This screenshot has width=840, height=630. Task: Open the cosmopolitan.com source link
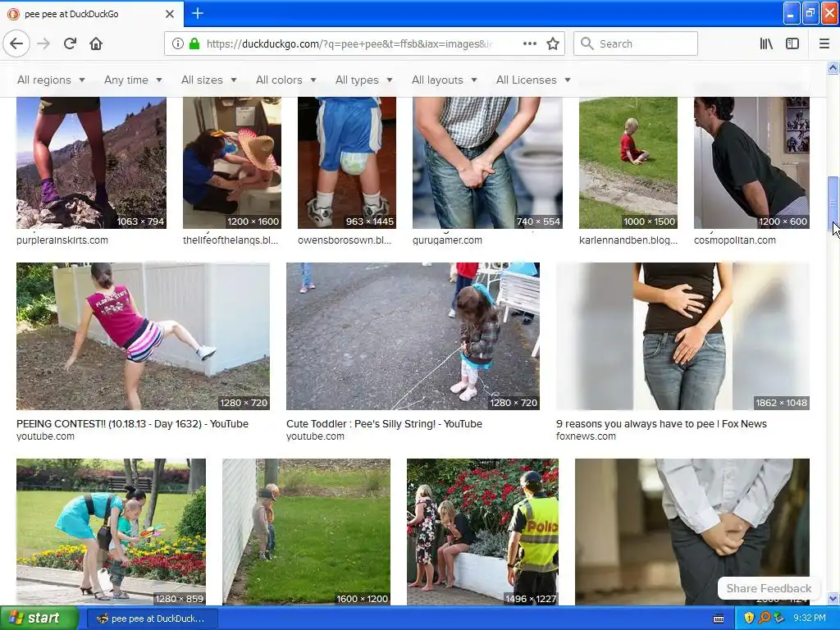click(734, 240)
